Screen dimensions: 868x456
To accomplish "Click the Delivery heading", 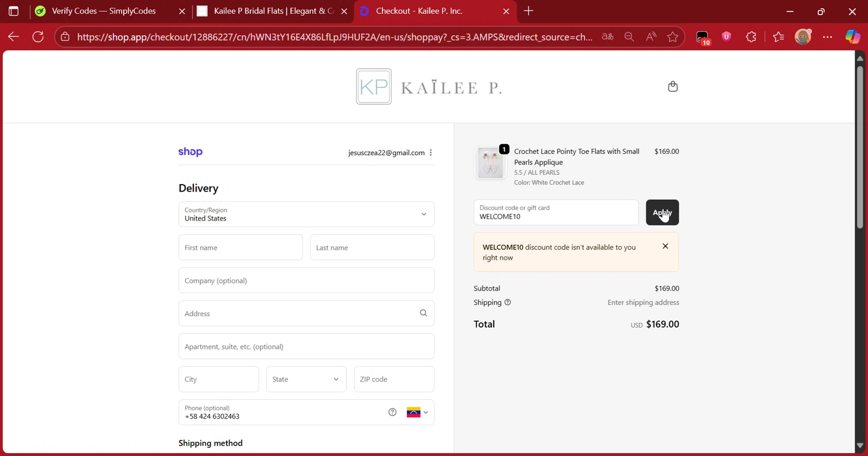I will tap(198, 188).
